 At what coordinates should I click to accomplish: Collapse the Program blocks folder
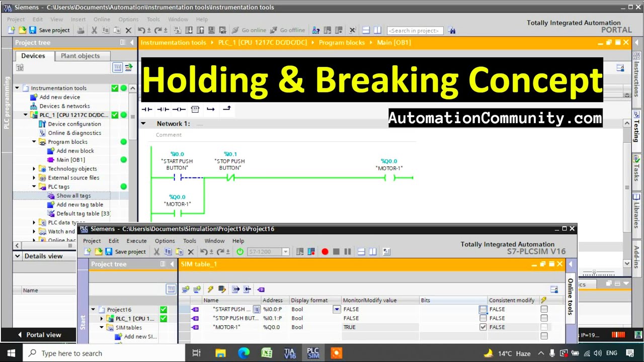tap(34, 142)
